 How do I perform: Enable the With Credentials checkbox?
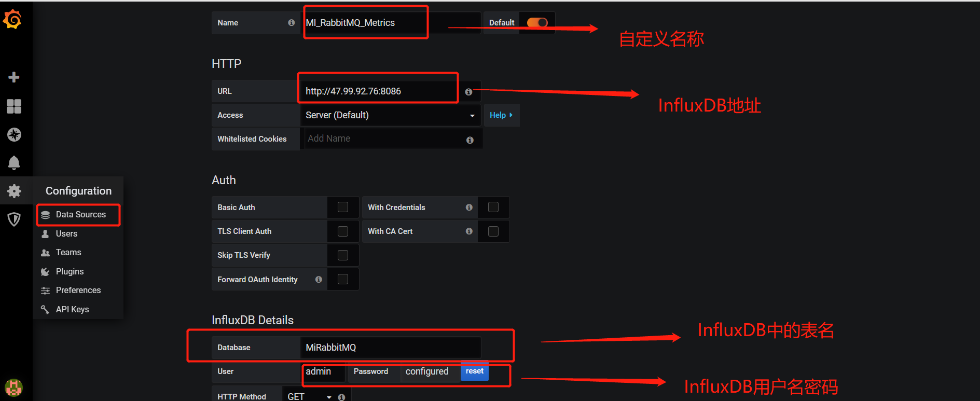pos(493,208)
